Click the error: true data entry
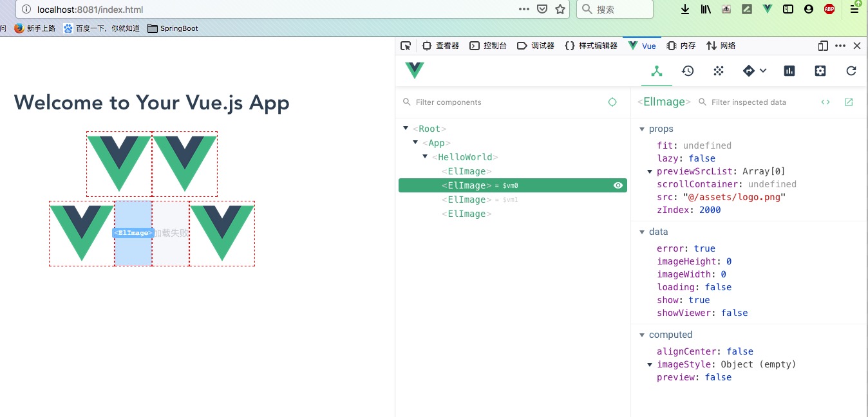 686,248
